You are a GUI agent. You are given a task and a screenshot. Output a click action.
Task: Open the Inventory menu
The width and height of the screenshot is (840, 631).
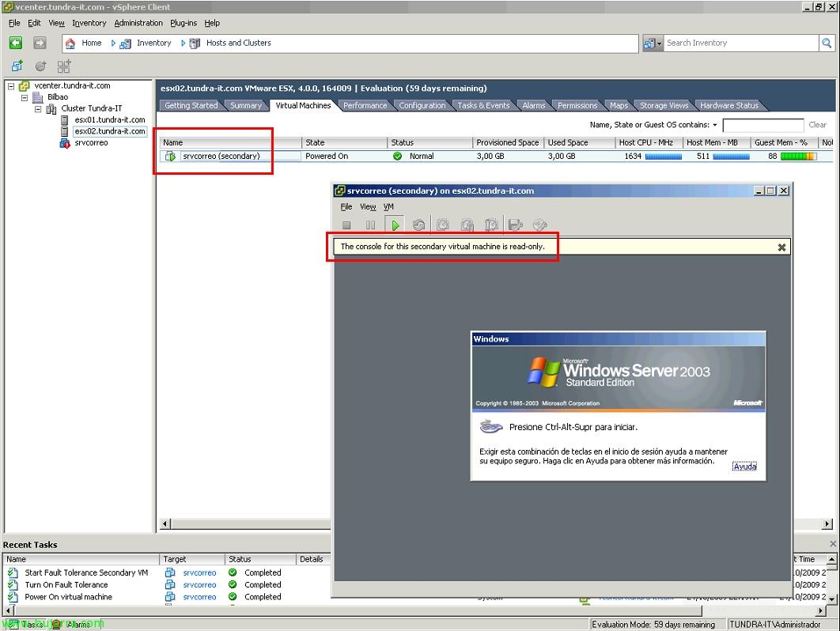pyautogui.click(x=89, y=23)
